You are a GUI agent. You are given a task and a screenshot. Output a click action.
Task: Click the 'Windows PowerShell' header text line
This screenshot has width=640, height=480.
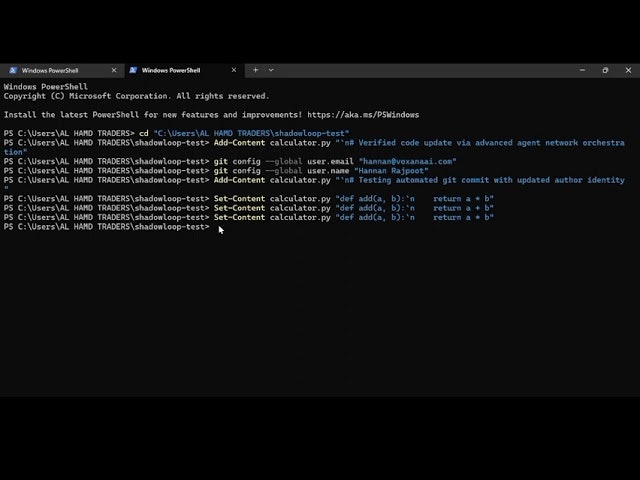pos(46,87)
